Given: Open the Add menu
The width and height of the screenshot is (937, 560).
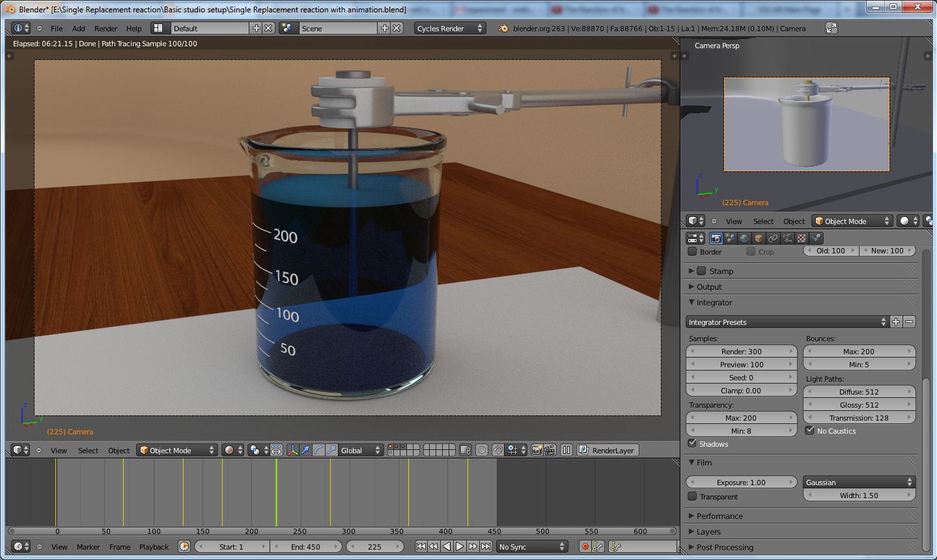Looking at the screenshot, I should click(x=78, y=28).
